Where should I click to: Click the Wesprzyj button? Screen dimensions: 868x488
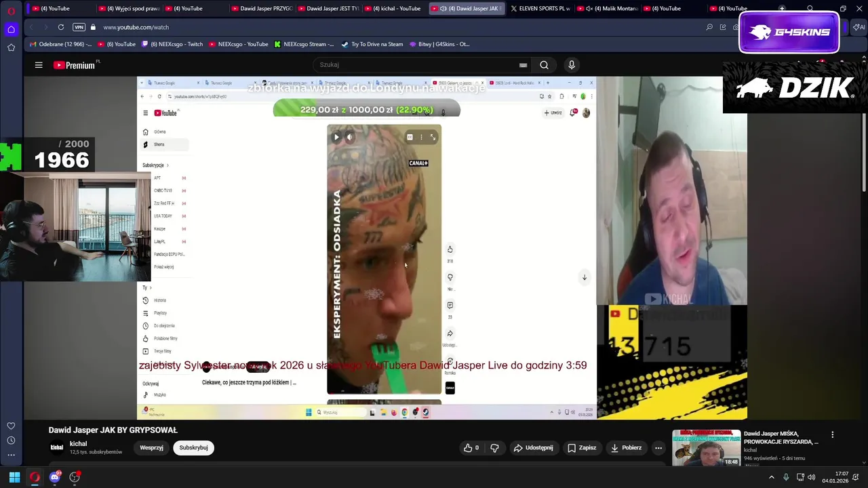click(x=151, y=447)
